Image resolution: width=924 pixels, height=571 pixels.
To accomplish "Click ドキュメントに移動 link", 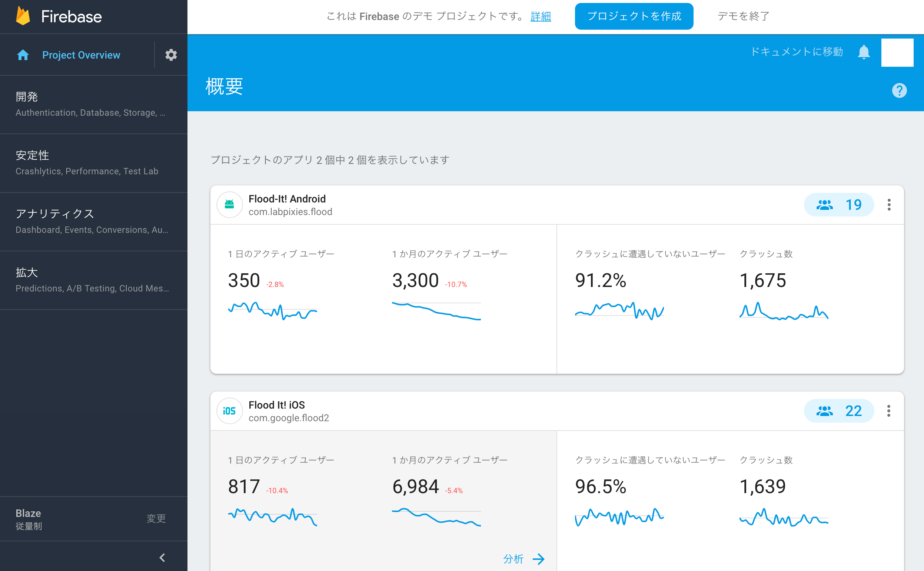I will [797, 52].
